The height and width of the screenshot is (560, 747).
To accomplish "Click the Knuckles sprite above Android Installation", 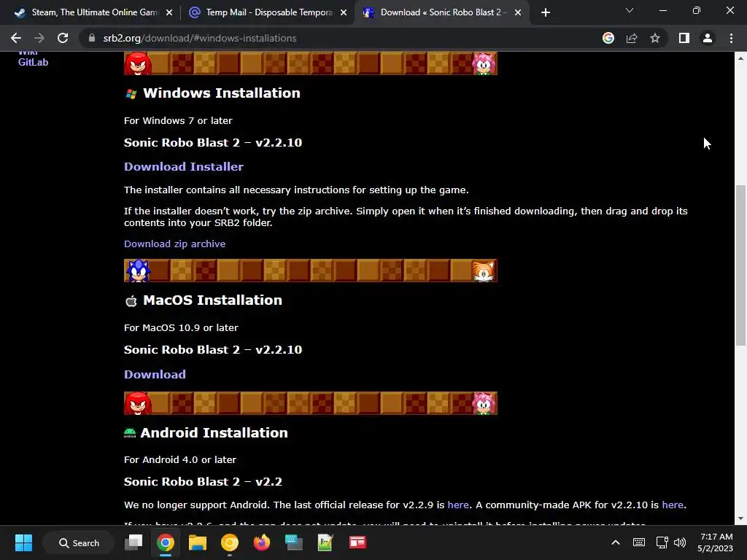I will pyautogui.click(x=138, y=403).
